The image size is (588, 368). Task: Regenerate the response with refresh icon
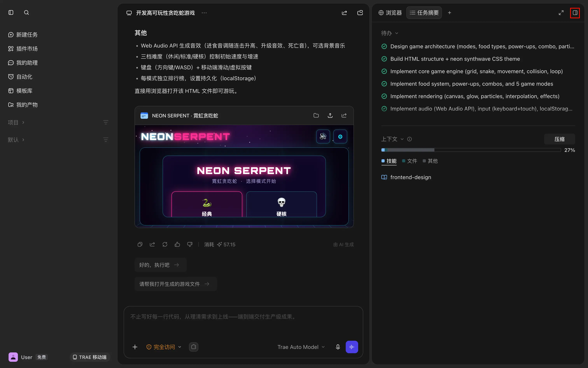pos(165,244)
